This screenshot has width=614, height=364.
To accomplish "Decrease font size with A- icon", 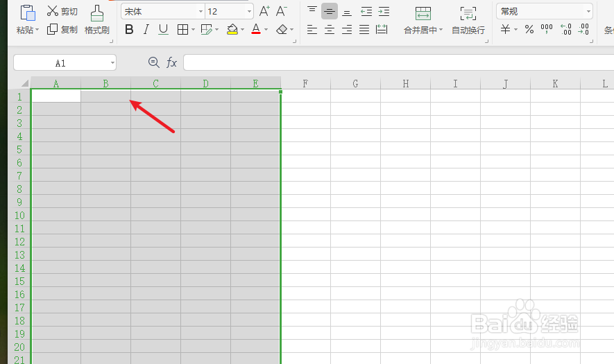I will (x=281, y=11).
